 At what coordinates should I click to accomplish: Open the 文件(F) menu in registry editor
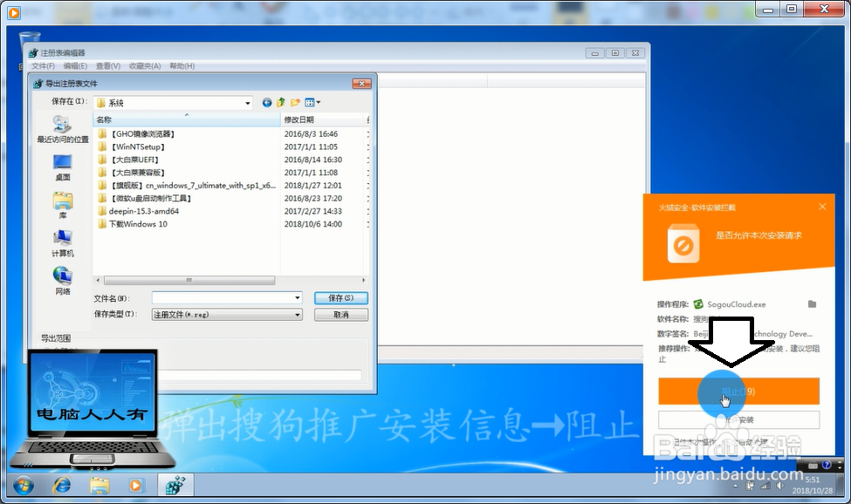point(43,65)
